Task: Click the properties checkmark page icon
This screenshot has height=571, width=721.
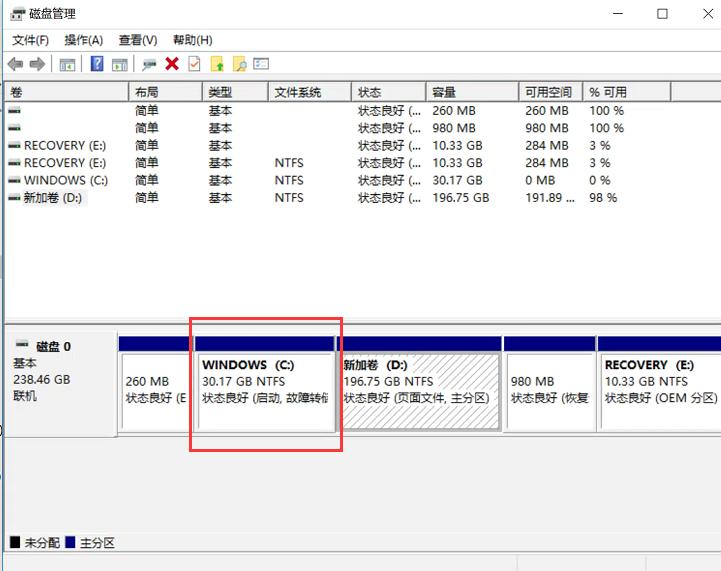Action: point(195,64)
